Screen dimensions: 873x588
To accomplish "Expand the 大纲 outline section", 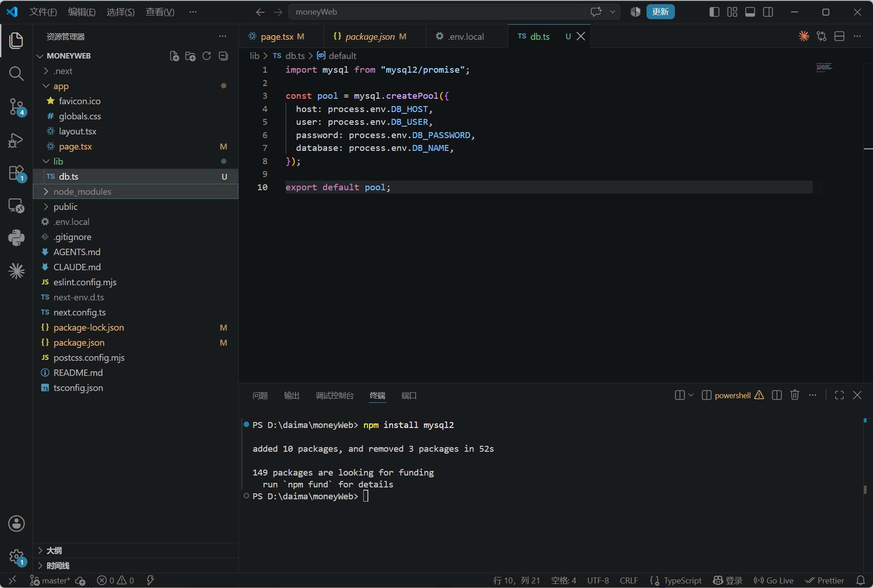I will point(135,551).
